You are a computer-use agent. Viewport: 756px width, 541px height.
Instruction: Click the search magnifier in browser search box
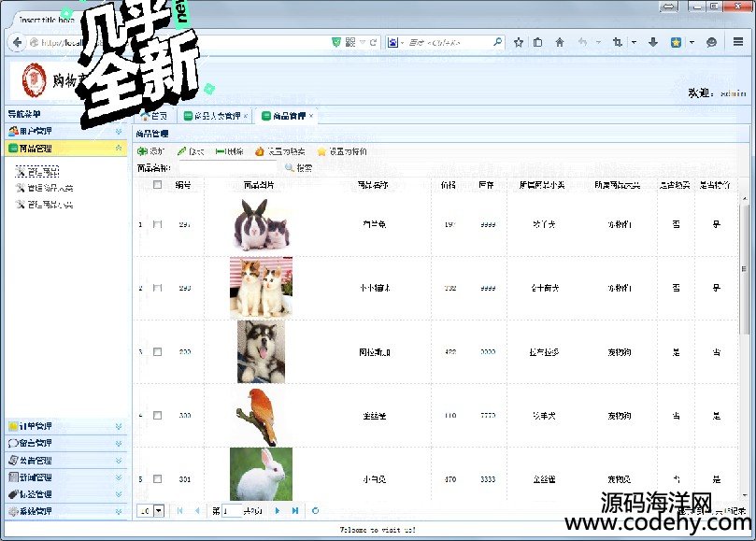pyautogui.click(x=497, y=42)
